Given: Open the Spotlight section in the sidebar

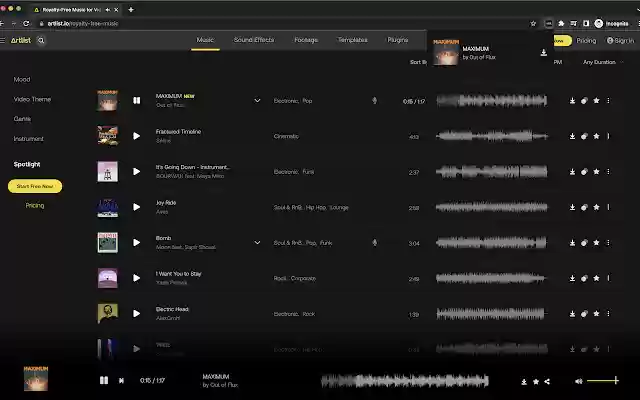Looking at the screenshot, I should (x=27, y=164).
